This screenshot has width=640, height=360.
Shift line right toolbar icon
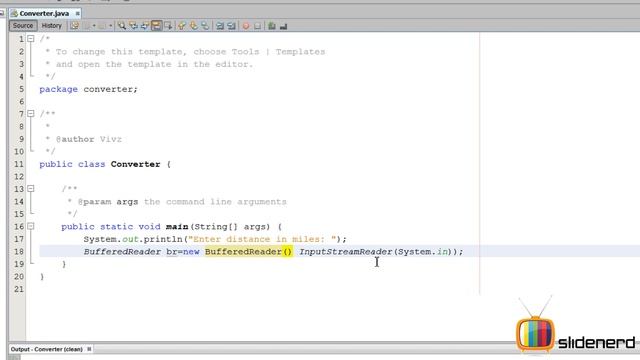click(x=231, y=26)
